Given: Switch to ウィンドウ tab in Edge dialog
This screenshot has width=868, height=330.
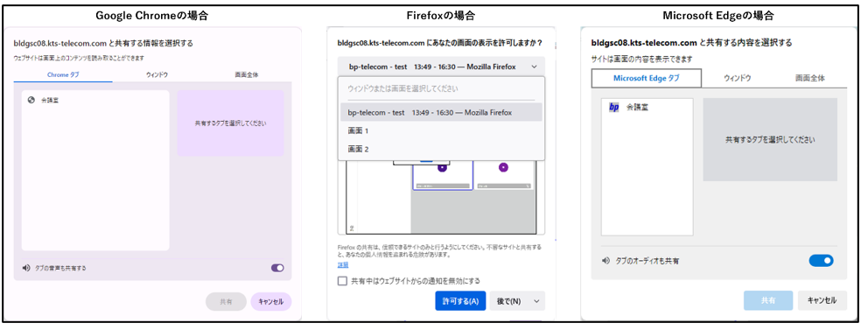Looking at the screenshot, I should pyautogui.click(x=738, y=78).
